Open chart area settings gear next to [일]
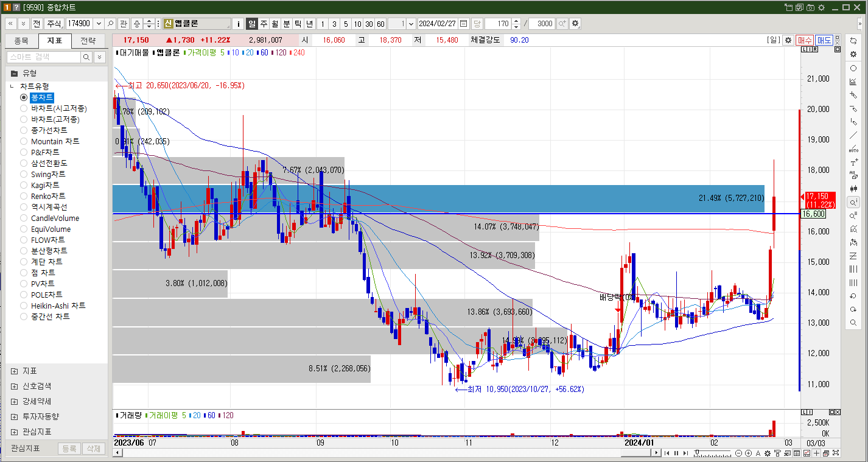868x462 pixels. (788, 40)
